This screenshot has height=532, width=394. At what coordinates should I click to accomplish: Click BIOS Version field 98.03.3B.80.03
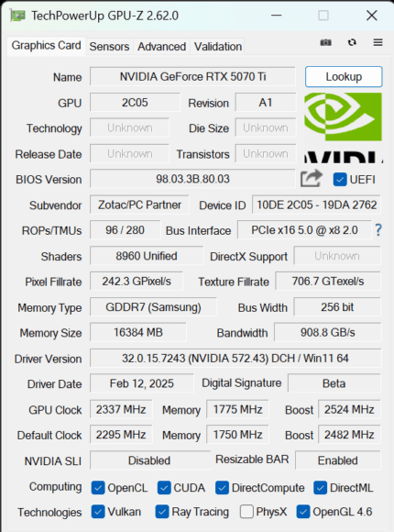pyautogui.click(x=192, y=179)
